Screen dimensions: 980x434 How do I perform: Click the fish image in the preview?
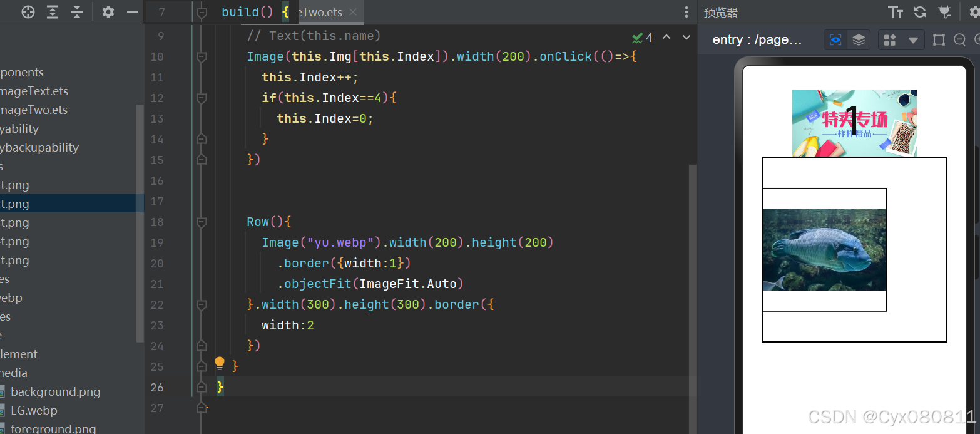coord(825,249)
